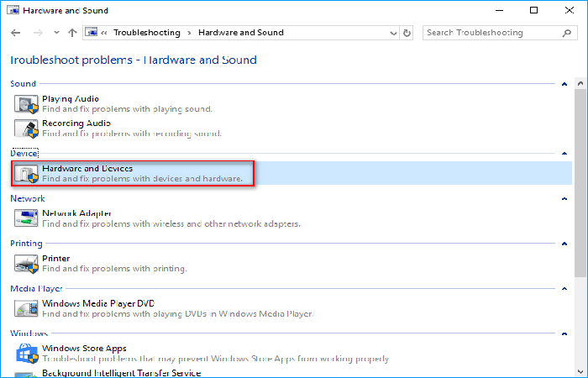
Task: Click the Network Adapter icon
Action: [26, 218]
